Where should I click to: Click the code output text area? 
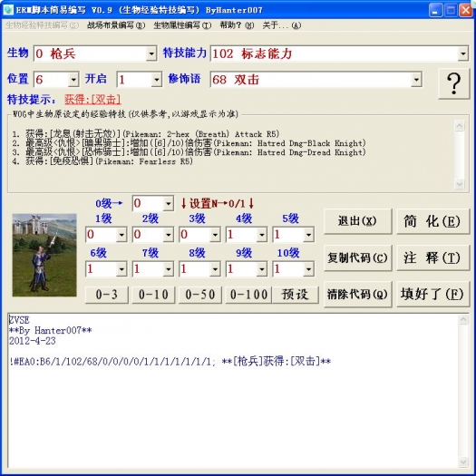click(233, 391)
